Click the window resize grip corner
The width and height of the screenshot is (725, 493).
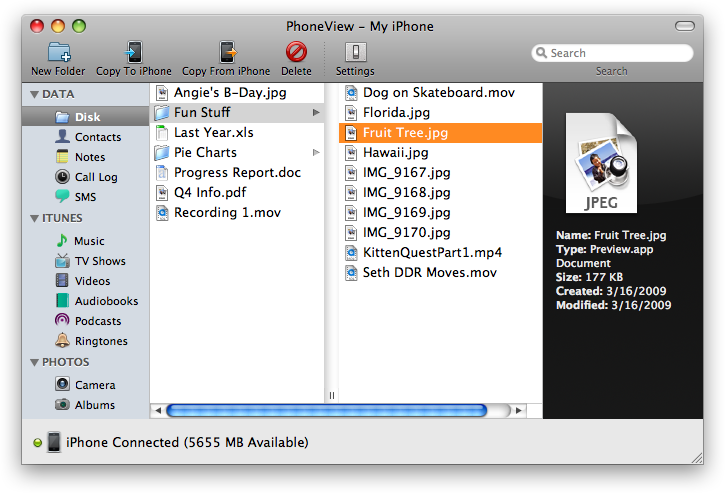click(x=697, y=457)
